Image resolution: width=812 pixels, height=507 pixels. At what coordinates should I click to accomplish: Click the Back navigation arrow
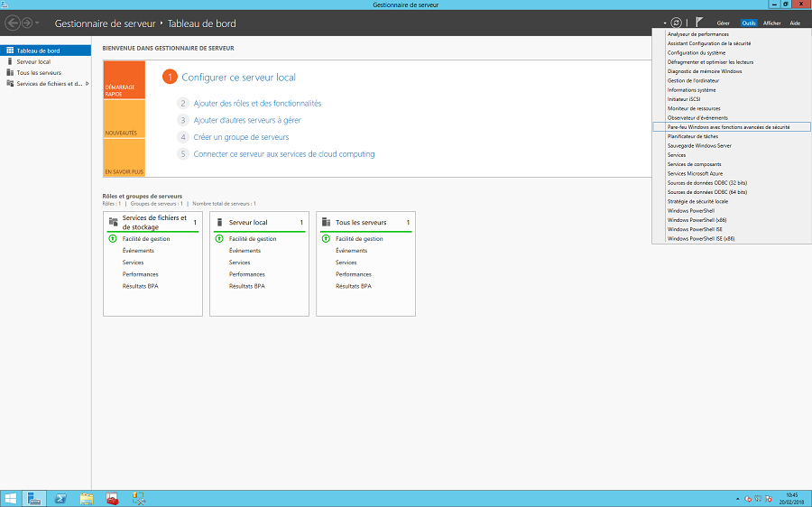(x=13, y=23)
